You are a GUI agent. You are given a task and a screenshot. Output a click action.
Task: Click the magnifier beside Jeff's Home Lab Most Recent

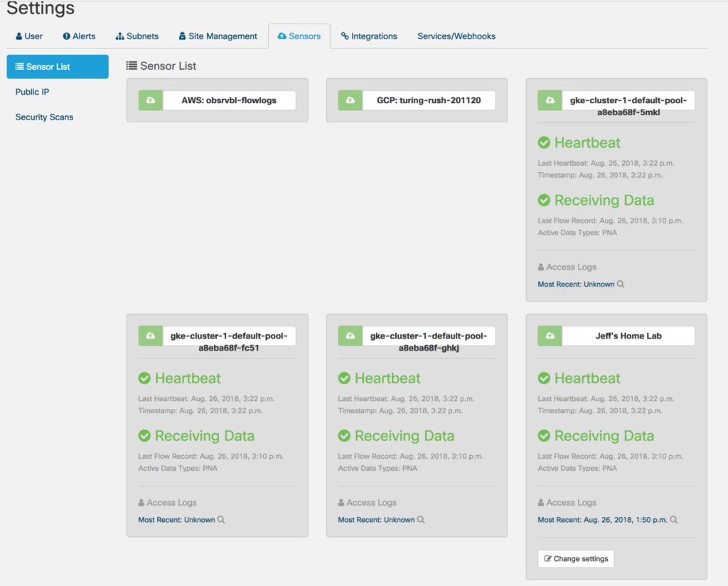pyautogui.click(x=673, y=519)
